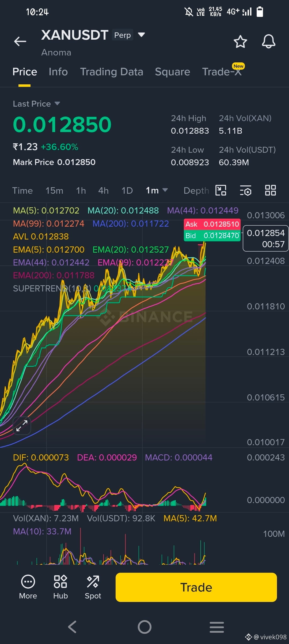Switch to Spot trading icon

(93, 587)
